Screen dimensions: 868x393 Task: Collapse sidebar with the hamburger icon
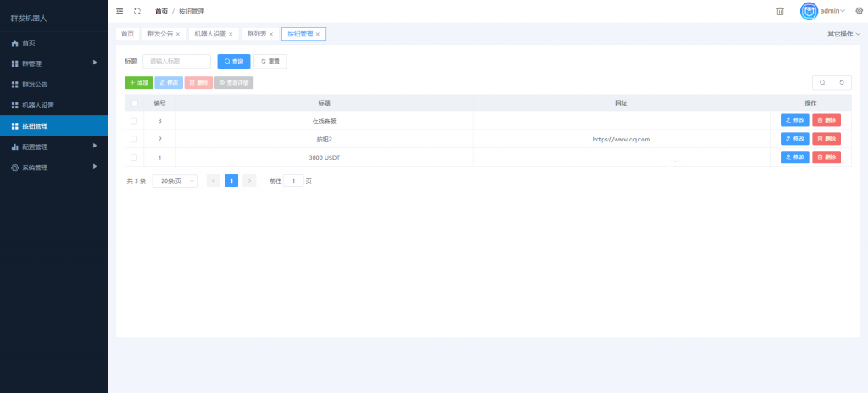120,11
